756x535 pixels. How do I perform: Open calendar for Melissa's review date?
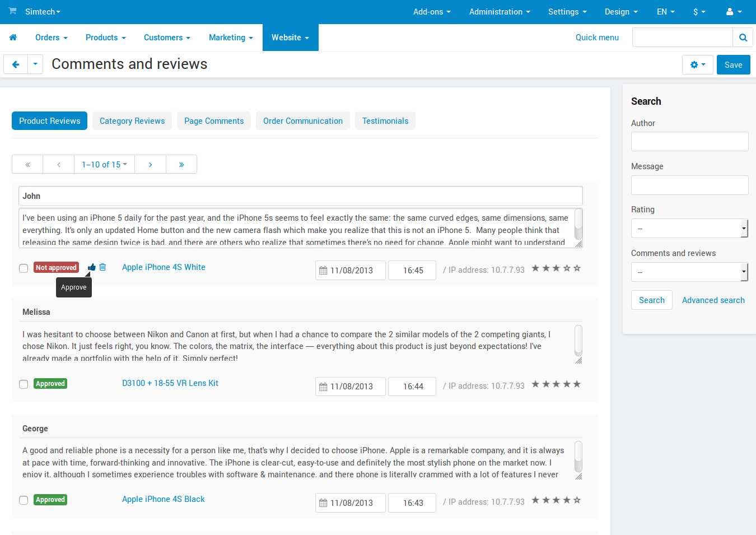[x=323, y=387]
